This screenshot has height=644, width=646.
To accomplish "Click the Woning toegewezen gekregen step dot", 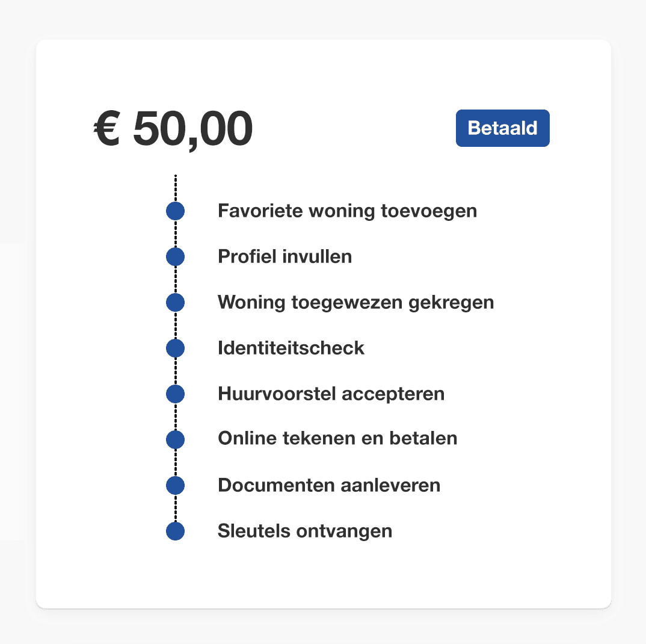I will click(175, 302).
